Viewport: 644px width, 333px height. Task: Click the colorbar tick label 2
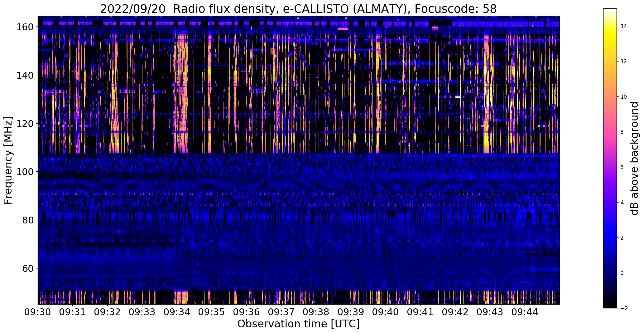coord(622,238)
